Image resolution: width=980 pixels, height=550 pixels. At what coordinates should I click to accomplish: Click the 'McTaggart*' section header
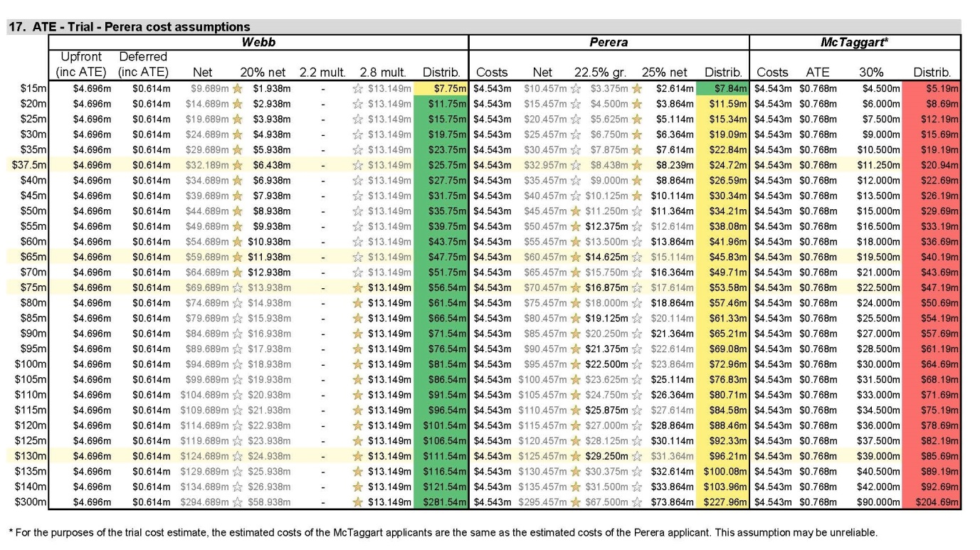[855, 42]
